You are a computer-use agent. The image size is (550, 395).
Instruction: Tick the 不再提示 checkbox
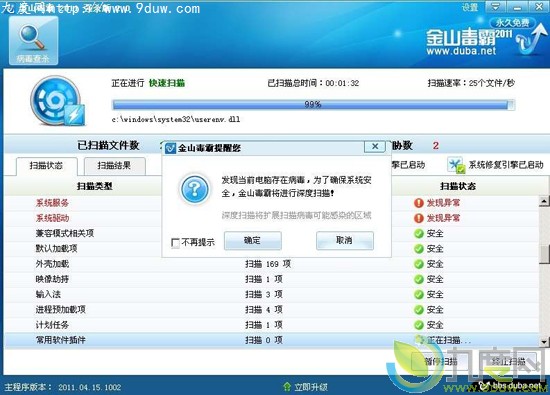[x=175, y=242]
